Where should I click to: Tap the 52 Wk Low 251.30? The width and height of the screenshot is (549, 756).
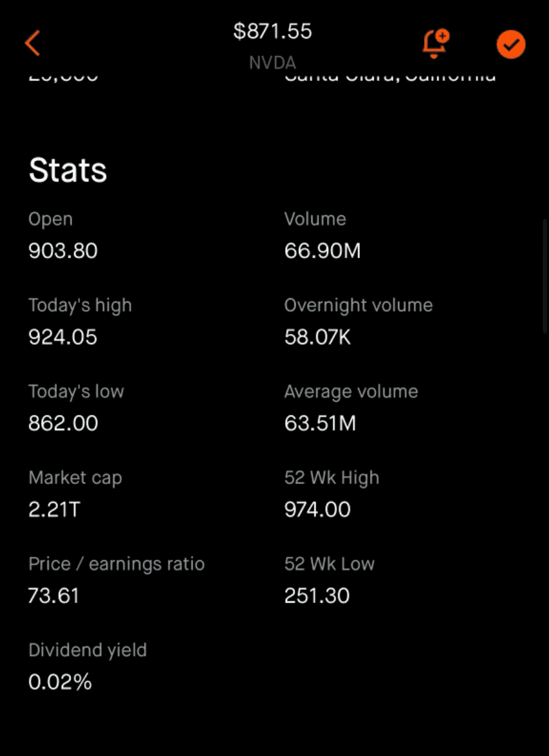click(x=317, y=595)
